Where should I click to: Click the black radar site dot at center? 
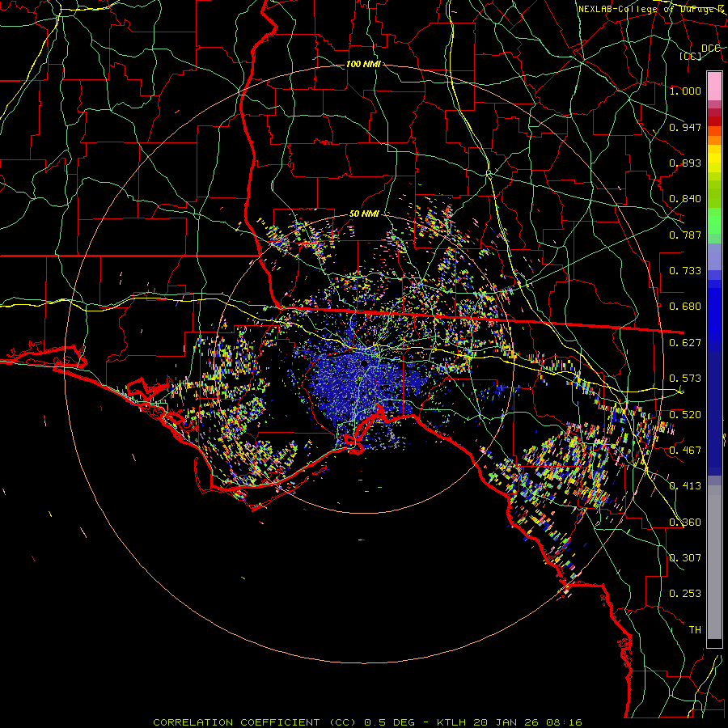click(364, 363)
